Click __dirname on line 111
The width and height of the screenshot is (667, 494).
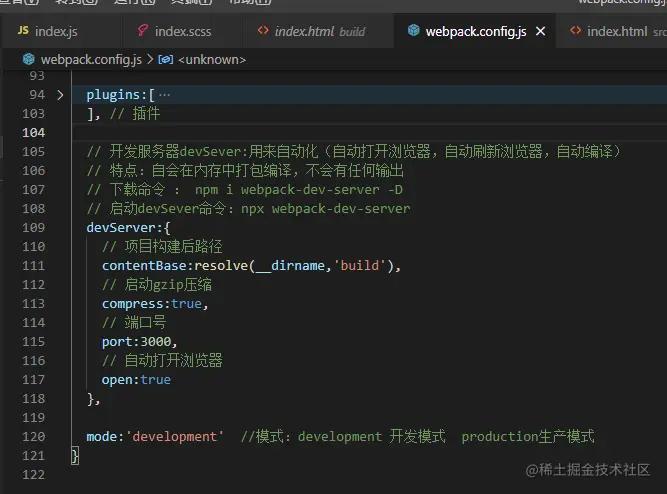tap(291, 266)
